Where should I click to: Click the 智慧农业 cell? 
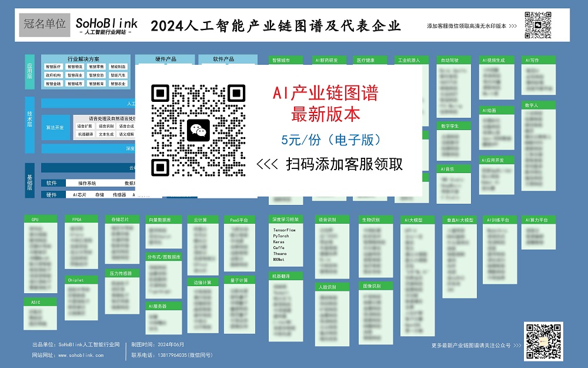click(118, 84)
